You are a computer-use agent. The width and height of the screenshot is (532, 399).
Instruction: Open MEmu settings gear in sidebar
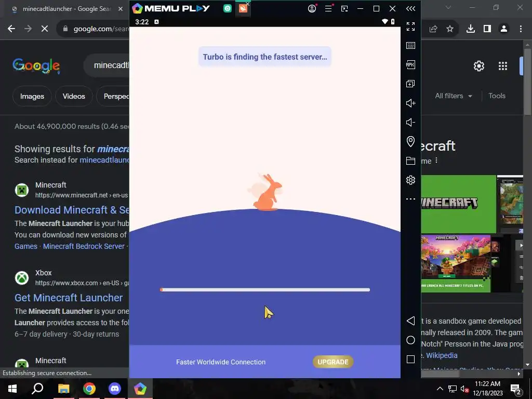coord(410,180)
